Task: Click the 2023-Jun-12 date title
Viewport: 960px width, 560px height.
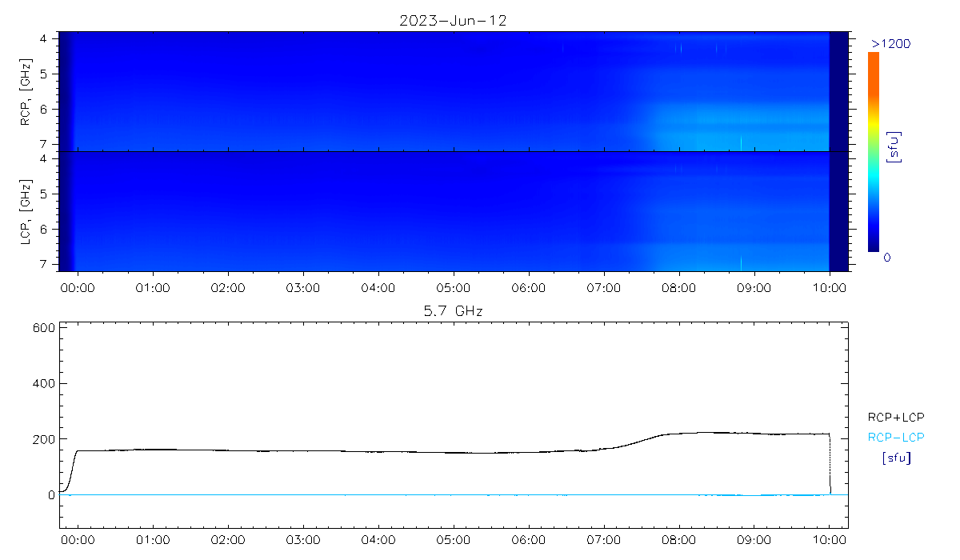Action: 453,21
